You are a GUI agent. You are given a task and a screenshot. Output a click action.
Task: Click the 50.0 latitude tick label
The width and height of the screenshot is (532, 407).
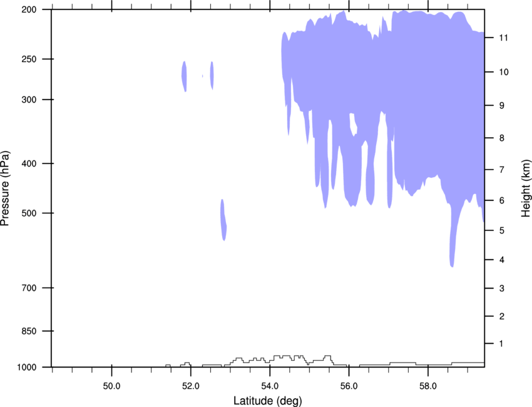pos(111,386)
